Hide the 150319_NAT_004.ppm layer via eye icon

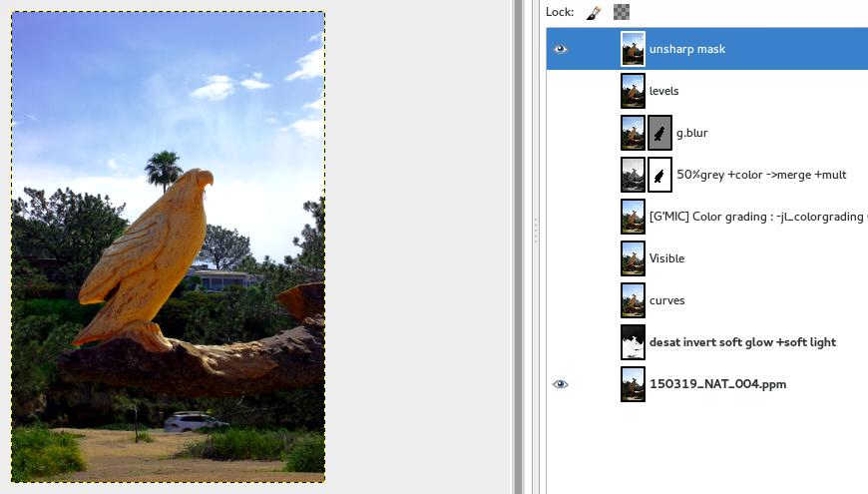[561, 384]
